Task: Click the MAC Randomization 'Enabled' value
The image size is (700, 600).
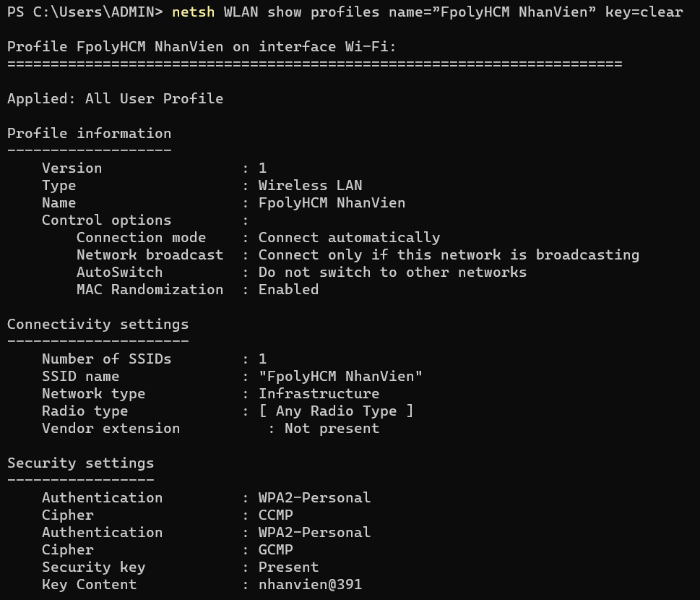Action: click(x=288, y=290)
